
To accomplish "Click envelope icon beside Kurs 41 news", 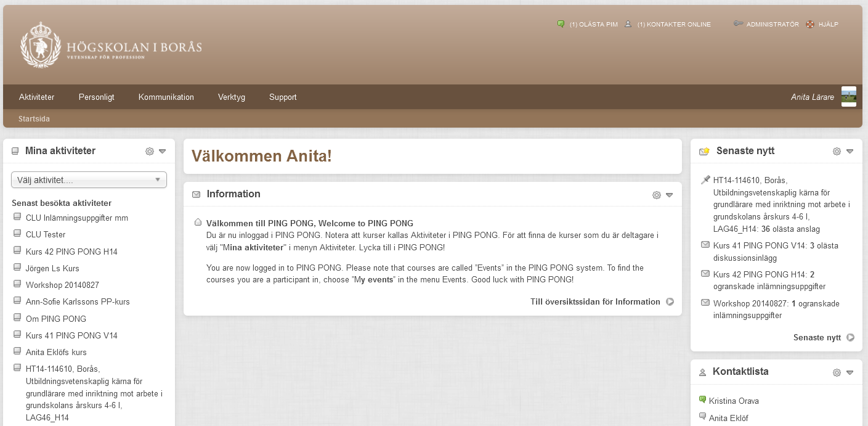I will pyautogui.click(x=705, y=245).
